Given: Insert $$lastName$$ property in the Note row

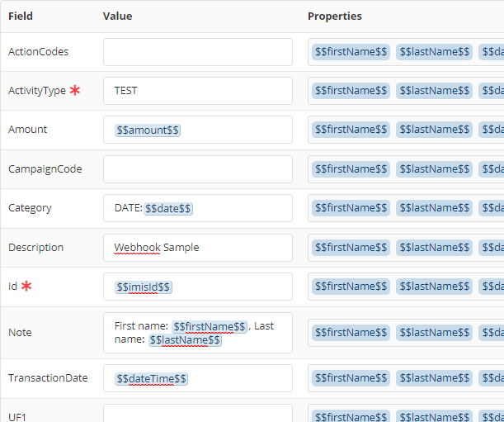Looking at the screenshot, I should [x=435, y=332].
